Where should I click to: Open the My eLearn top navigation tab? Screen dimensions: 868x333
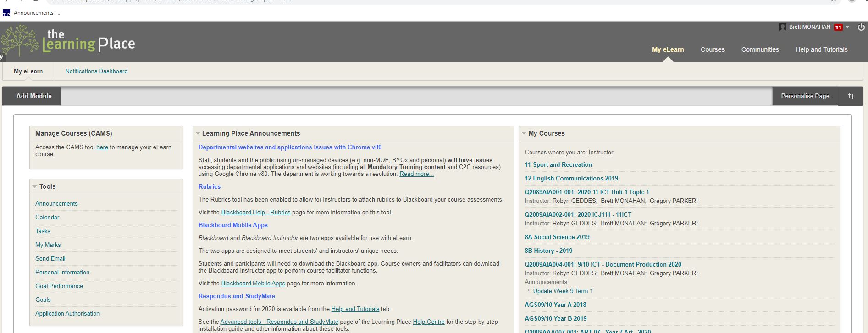pyautogui.click(x=668, y=49)
